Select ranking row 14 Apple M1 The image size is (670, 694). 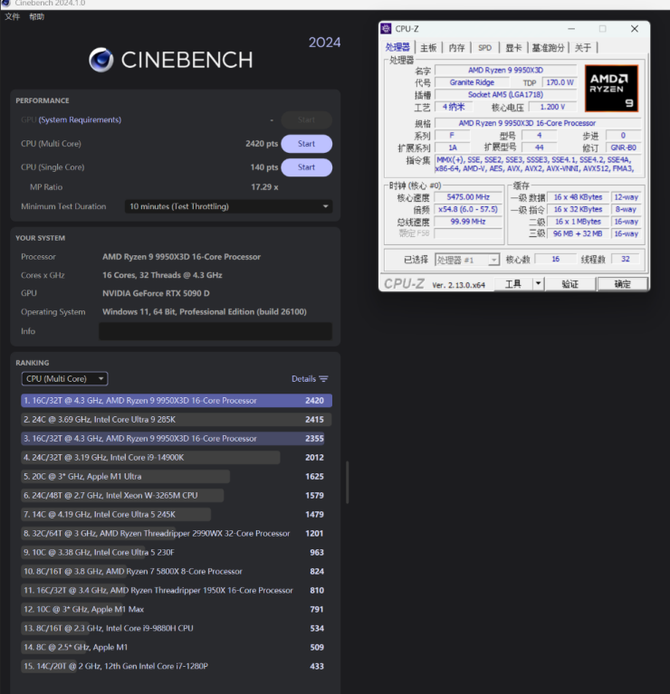[176, 648]
